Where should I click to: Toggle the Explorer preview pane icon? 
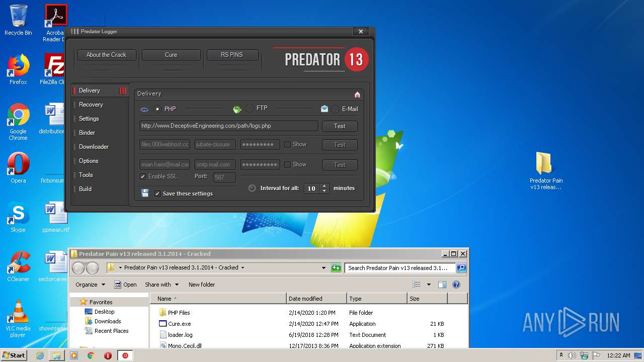click(x=442, y=285)
